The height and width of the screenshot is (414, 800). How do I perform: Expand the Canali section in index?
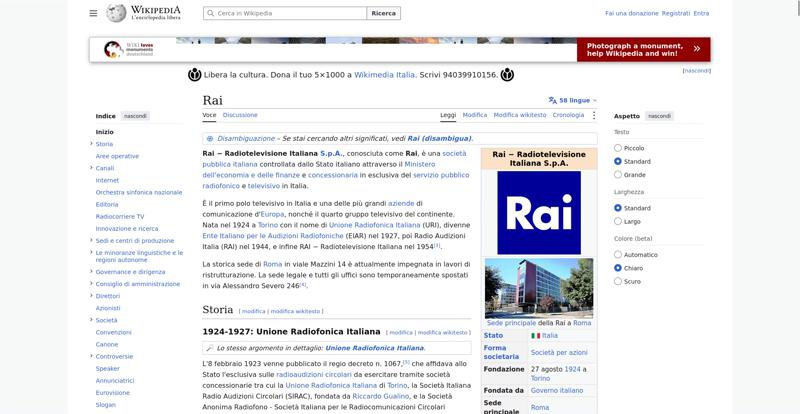(x=91, y=168)
